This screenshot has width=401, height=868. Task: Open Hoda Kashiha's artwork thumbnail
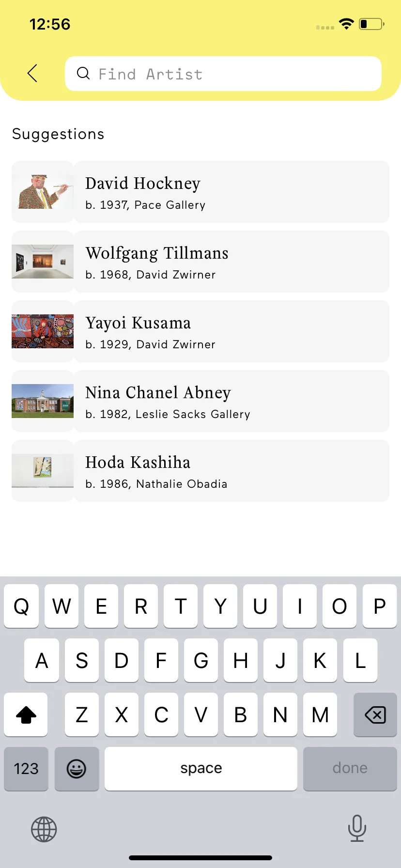click(x=43, y=471)
